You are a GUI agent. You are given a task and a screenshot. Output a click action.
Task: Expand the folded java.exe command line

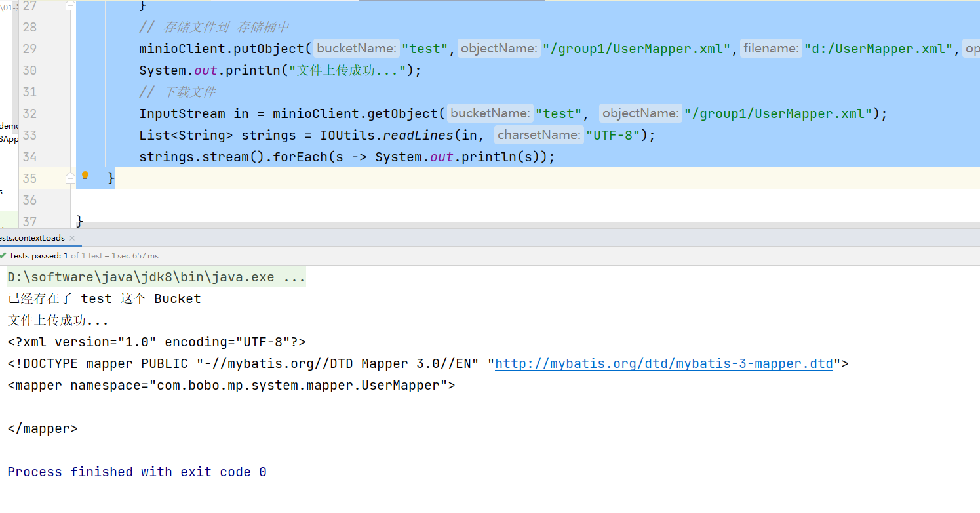pyautogui.click(x=157, y=277)
